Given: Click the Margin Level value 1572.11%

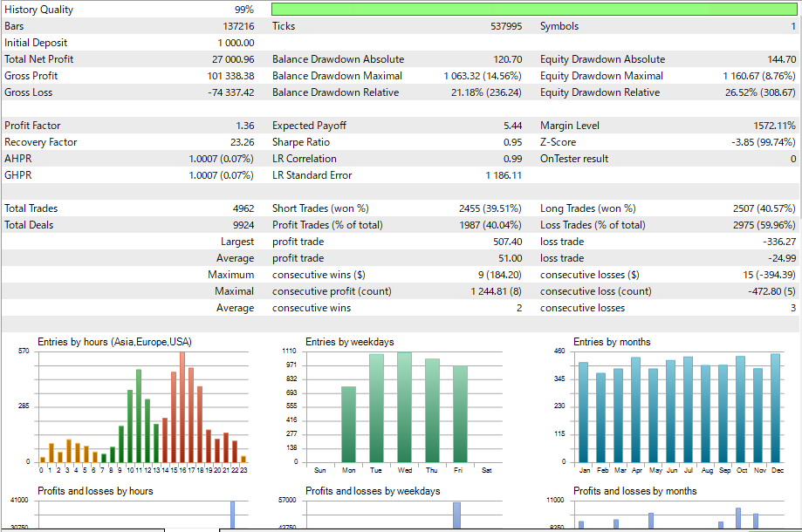Looking at the screenshot, I should click(x=774, y=126).
